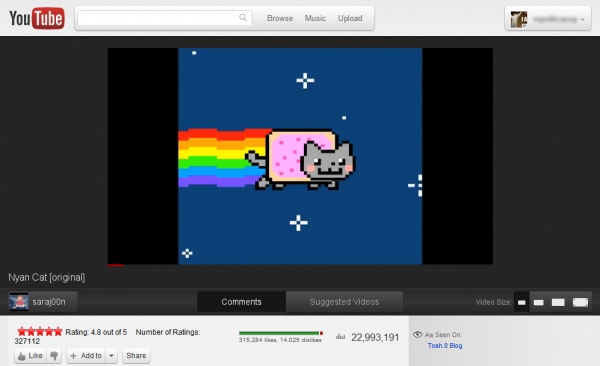This screenshot has width=600, height=366.
Task: Open the Music menu item
Action: click(x=315, y=18)
